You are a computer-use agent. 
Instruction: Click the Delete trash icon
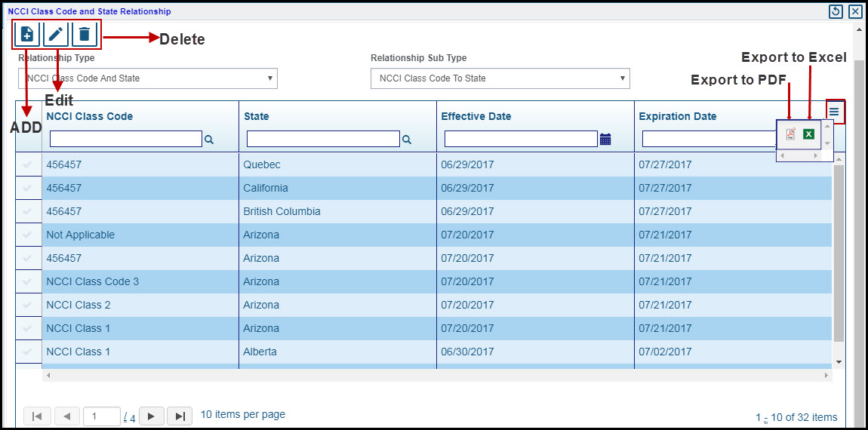coord(85,34)
